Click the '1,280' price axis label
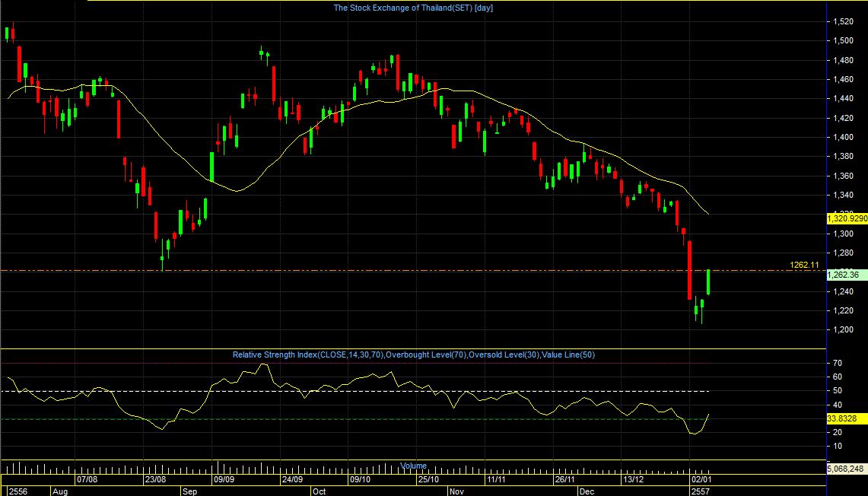Screen dimensions: 868x496 tap(843, 253)
